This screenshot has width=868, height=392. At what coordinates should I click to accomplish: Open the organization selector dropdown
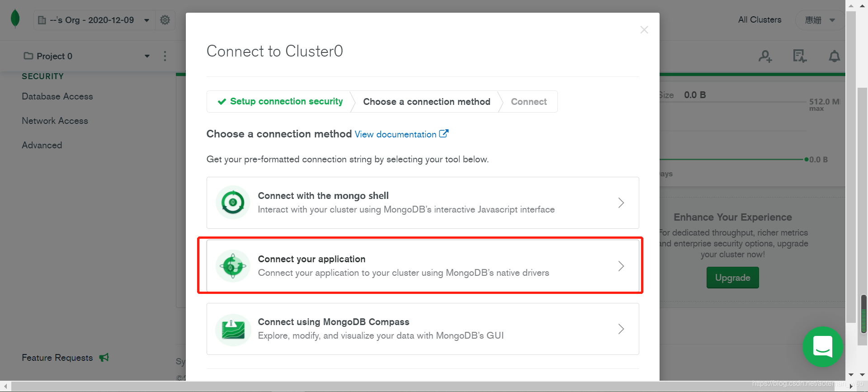94,20
